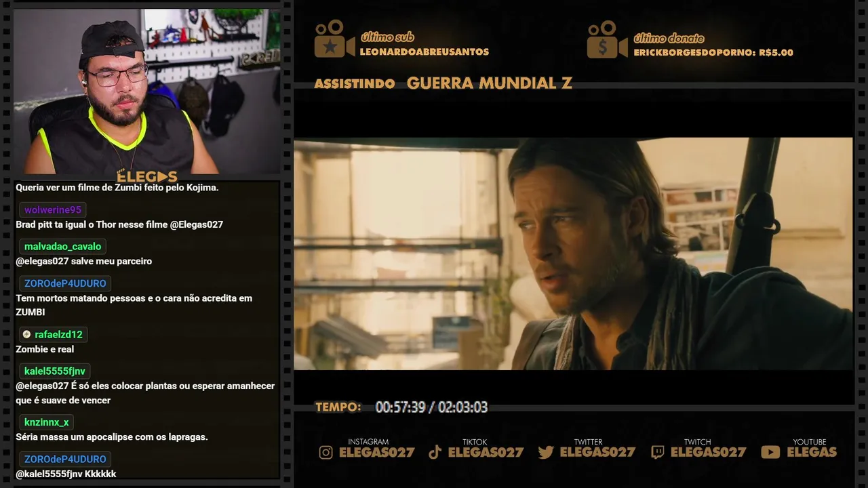This screenshot has height=488, width=868.
Task: Click the Twitch logo icon
Action: tap(657, 452)
